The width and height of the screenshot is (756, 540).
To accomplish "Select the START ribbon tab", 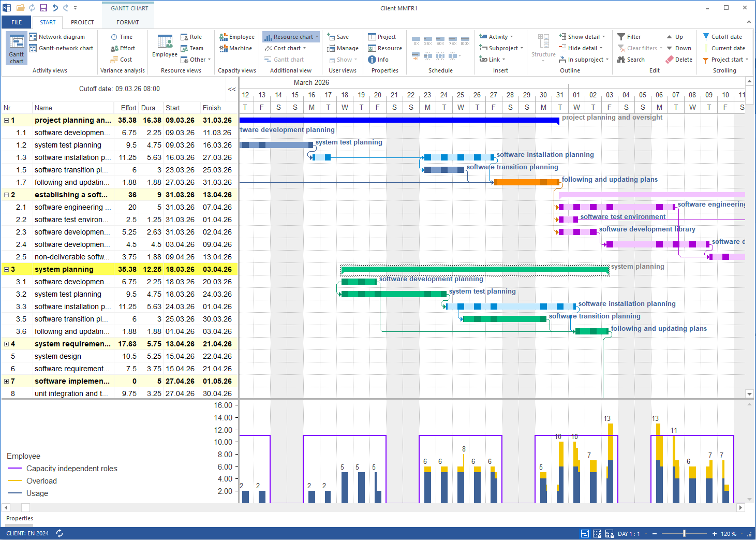I will coord(48,22).
